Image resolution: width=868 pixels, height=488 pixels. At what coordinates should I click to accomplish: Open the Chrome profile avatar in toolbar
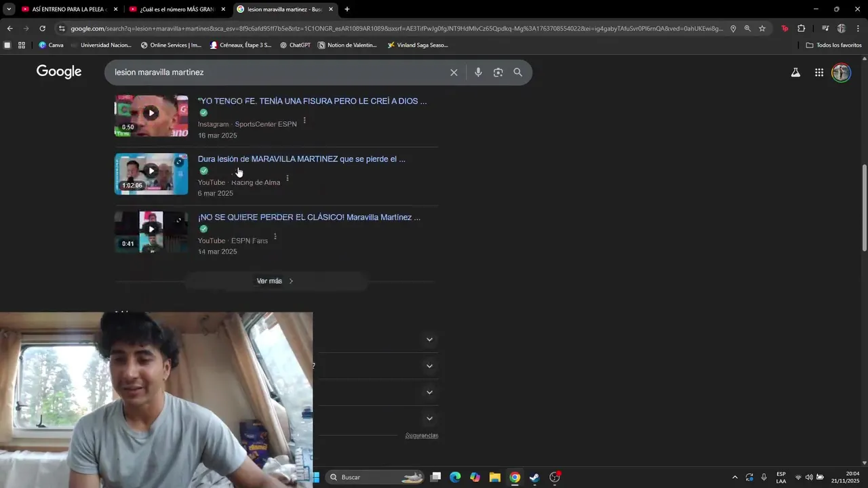[842, 28]
